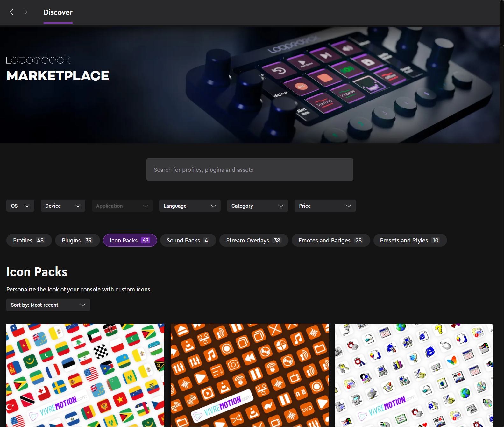Image resolution: width=504 pixels, height=427 pixels.
Task: Click the Loupedeck Marketplace logo
Action: pos(58,69)
